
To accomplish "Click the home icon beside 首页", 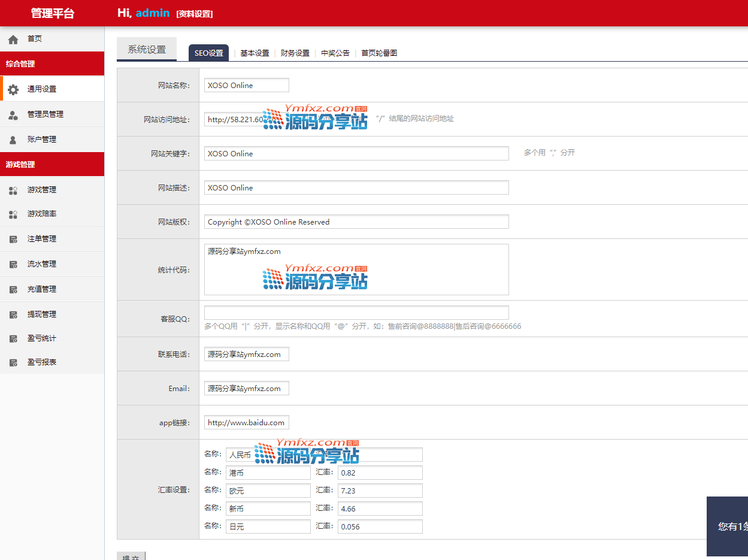I will point(13,40).
